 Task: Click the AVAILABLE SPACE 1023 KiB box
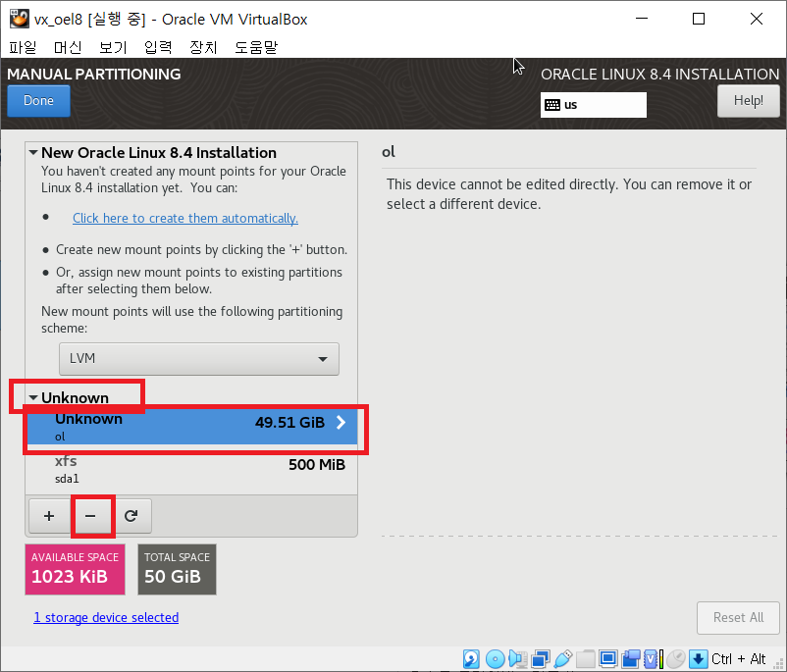coord(75,569)
